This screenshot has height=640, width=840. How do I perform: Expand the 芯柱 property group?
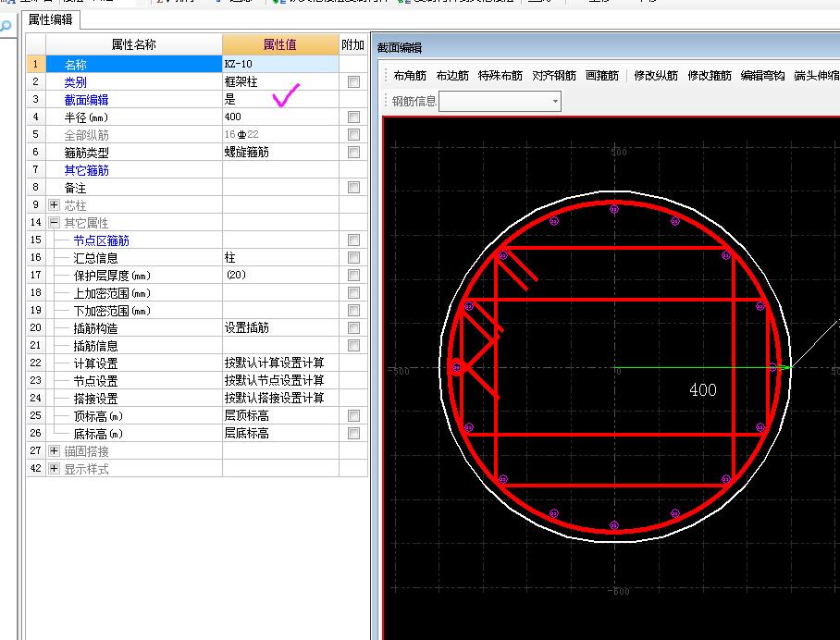(54, 205)
